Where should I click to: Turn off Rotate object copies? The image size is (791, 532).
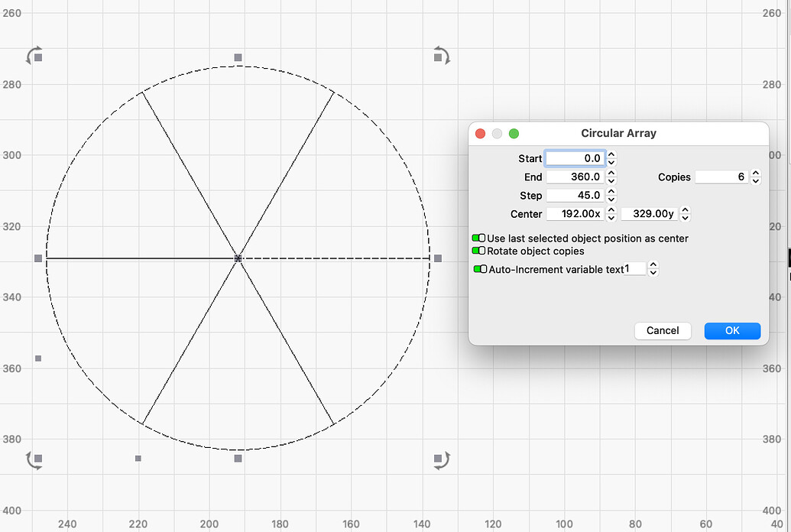[480, 251]
